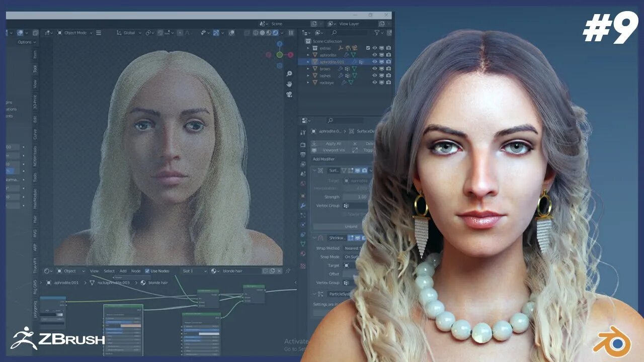Select the aphrodite.001 outliner row
This screenshot has height=362, width=644.
(345, 61)
